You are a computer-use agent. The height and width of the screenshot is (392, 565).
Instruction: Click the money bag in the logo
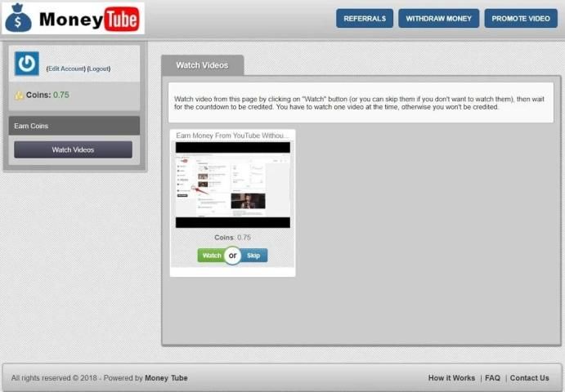(18, 18)
